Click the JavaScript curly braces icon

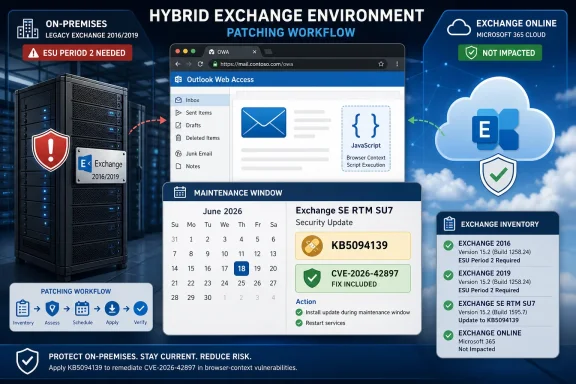point(366,125)
